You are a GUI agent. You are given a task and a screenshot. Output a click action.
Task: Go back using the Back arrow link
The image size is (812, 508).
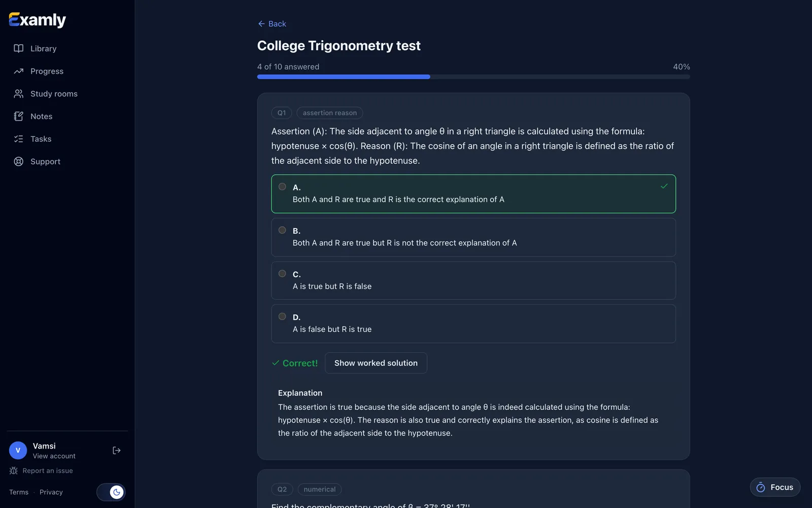pos(272,24)
